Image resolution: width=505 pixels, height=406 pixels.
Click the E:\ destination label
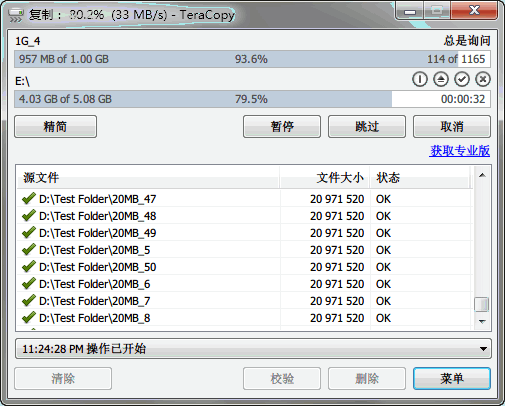pos(22,81)
